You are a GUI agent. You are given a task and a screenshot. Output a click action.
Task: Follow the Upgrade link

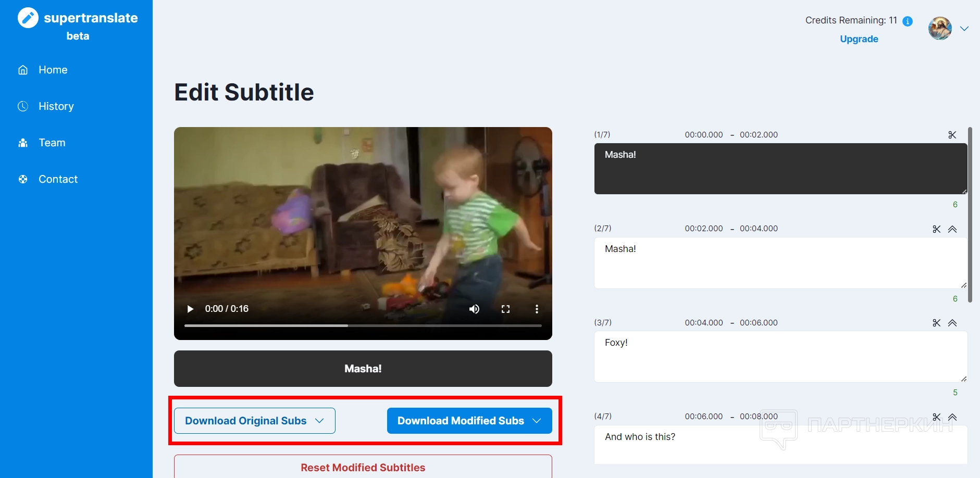click(x=859, y=39)
